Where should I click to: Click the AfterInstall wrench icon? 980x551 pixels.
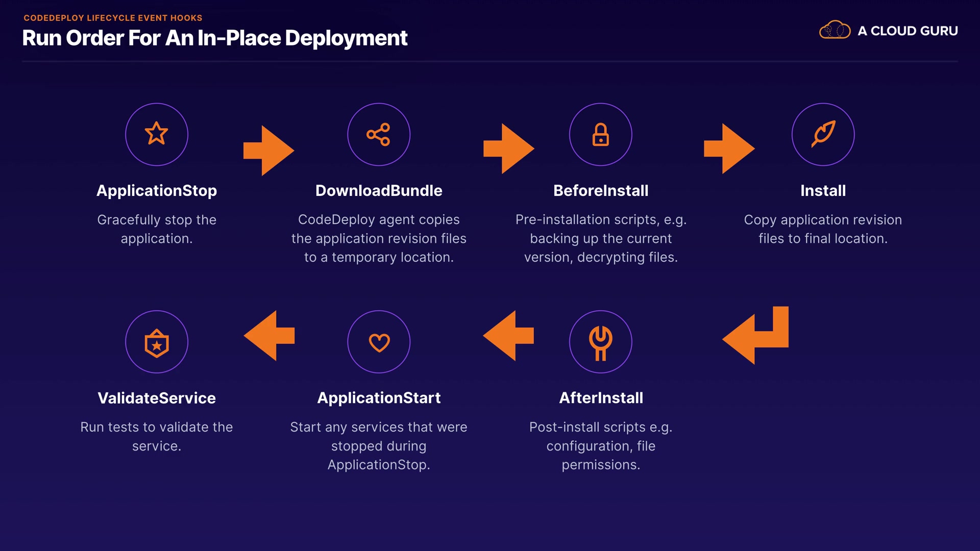pyautogui.click(x=601, y=342)
